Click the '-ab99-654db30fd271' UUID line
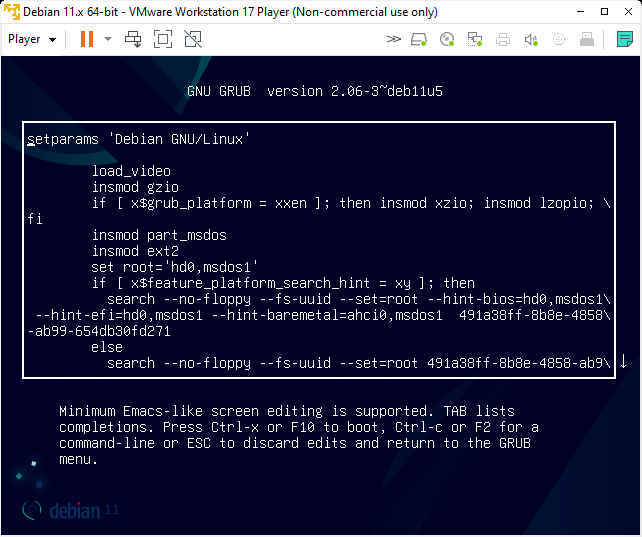The image size is (642, 537). click(x=99, y=331)
